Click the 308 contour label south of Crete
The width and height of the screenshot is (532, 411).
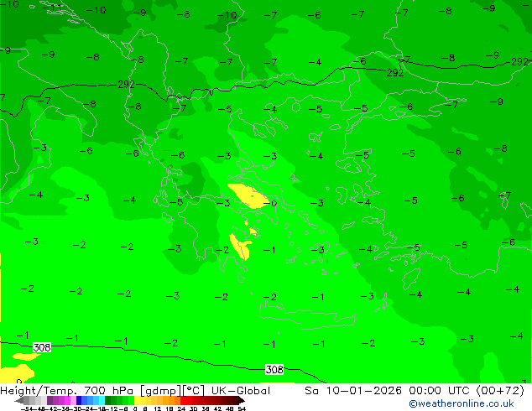(274, 369)
